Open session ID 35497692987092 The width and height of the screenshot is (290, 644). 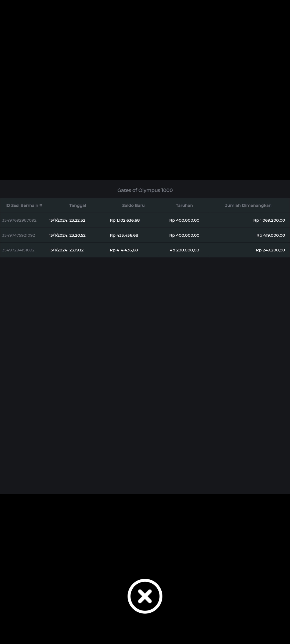tap(19, 220)
